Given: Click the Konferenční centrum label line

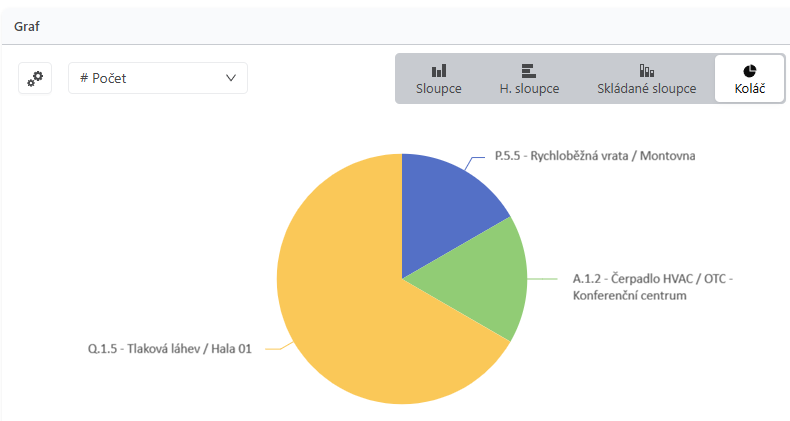Looking at the screenshot, I should (630, 295).
